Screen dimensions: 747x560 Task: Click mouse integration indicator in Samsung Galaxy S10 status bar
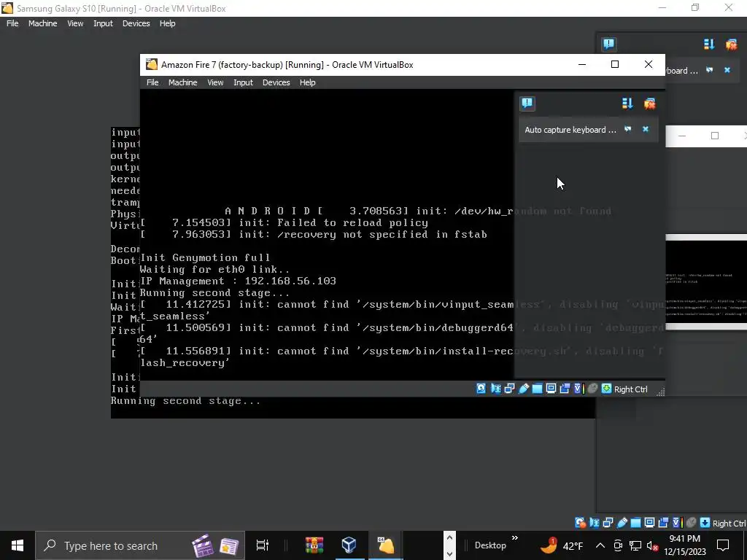pyautogui.click(x=692, y=523)
